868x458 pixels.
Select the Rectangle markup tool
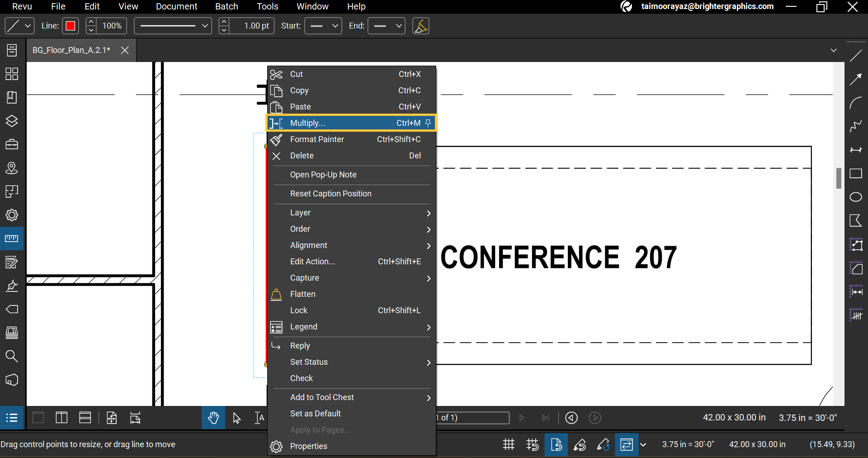pos(856,174)
